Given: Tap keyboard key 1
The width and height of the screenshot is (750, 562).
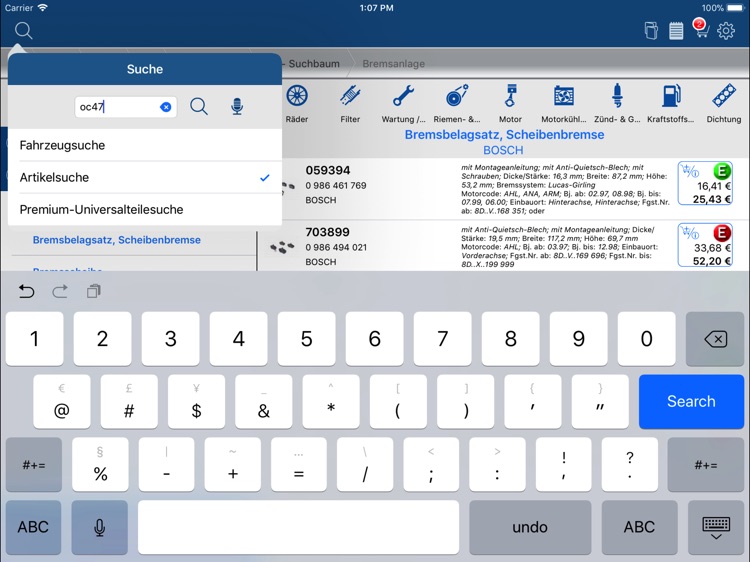Looking at the screenshot, I should tap(34, 339).
